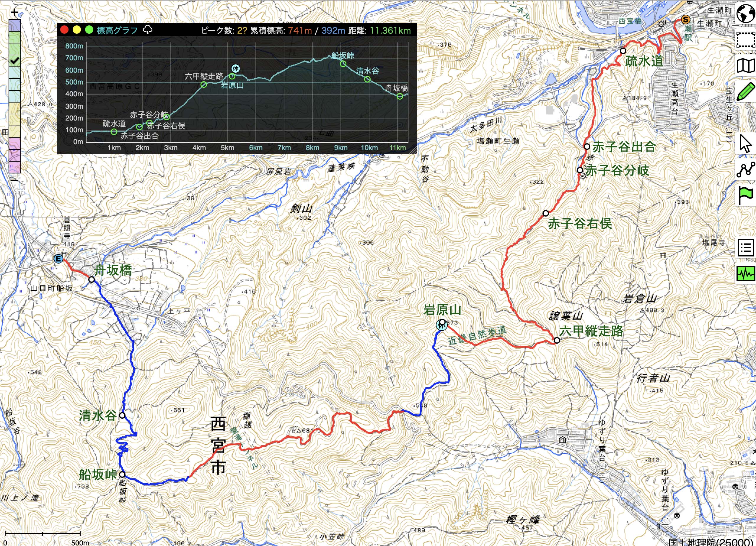
Task: Zoom out with the minus button
Action: pos(15,181)
